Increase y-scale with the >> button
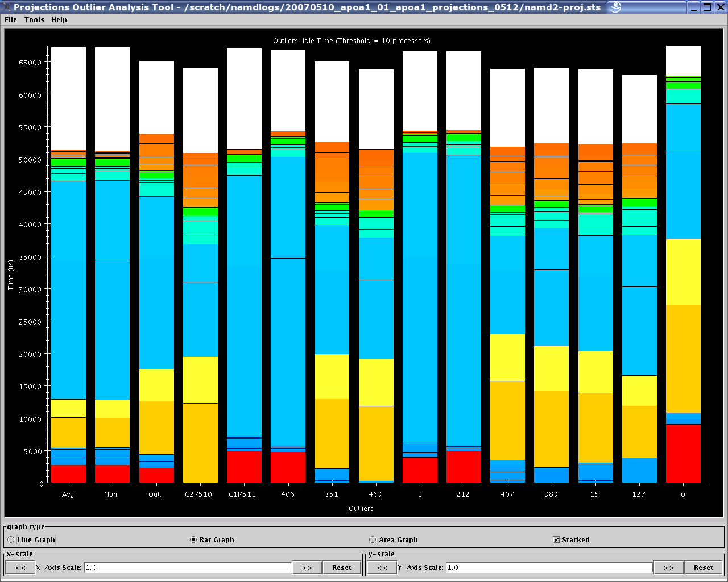Image resolution: width=728 pixels, height=582 pixels. pyautogui.click(x=669, y=567)
